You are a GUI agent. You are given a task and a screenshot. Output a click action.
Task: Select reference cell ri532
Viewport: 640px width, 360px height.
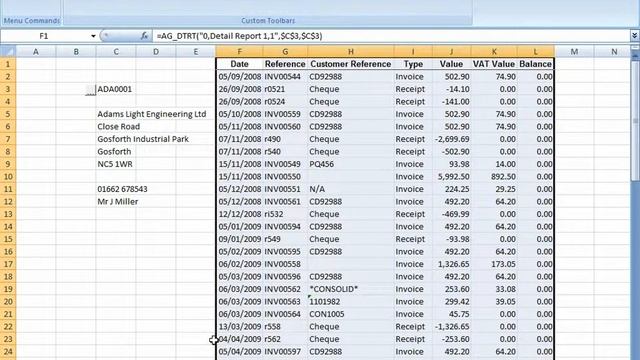[x=285, y=214]
